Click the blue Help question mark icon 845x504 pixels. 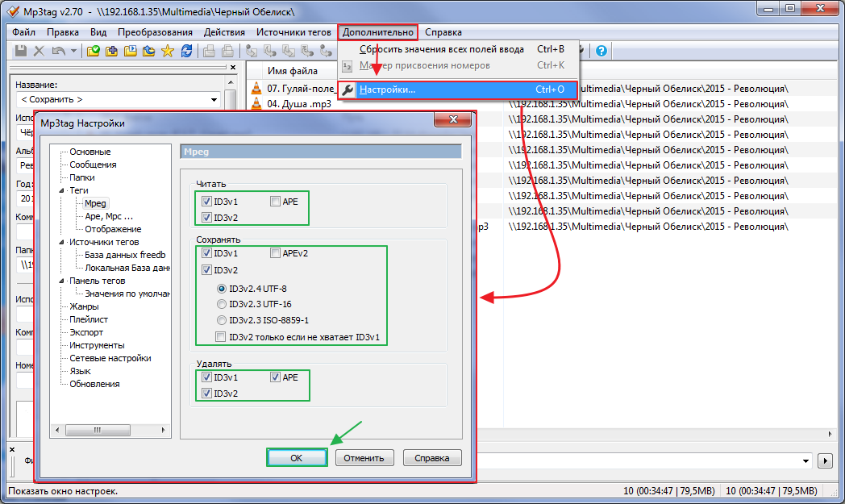coord(601,51)
